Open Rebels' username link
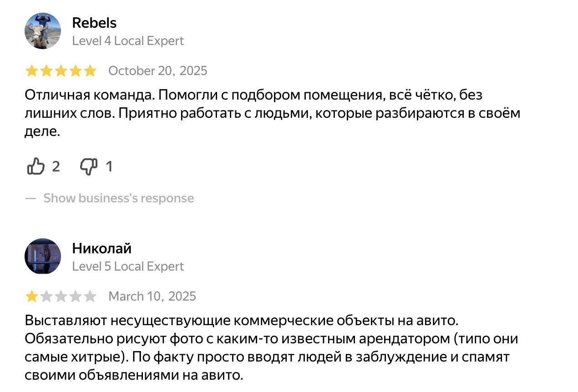Screen dimensions: 578x392 pos(94,23)
